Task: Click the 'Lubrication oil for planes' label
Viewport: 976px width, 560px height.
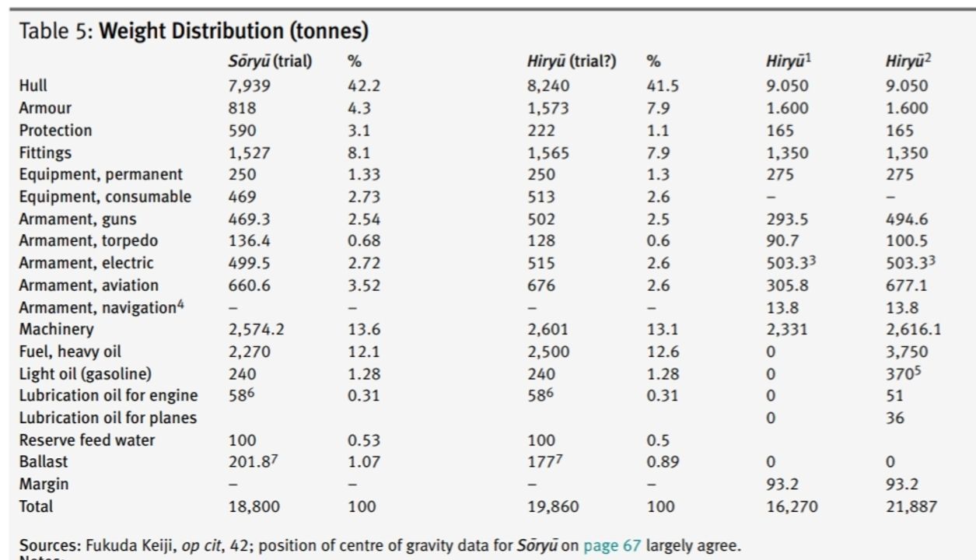Action: (x=107, y=418)
